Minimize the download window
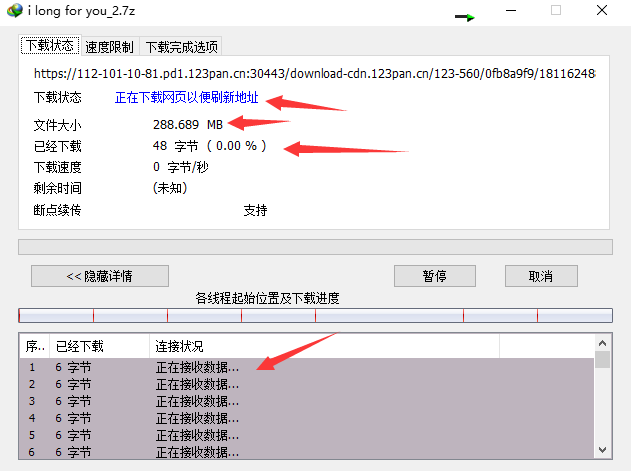The width and height of the screenshot is (631, 471). click(x=511, y=10)
